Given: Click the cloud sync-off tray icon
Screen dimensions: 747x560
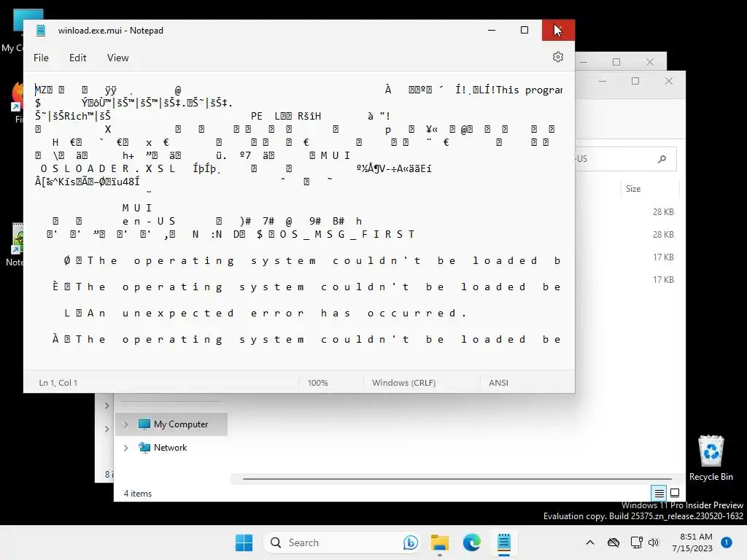Looking at the screenshot, I should click(x=613, y=542).
